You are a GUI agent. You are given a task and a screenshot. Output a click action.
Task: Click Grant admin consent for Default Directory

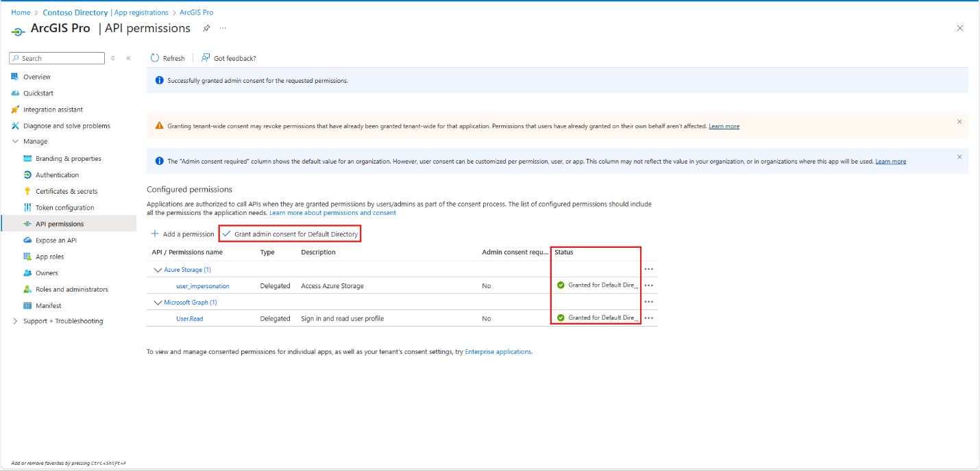290,234
